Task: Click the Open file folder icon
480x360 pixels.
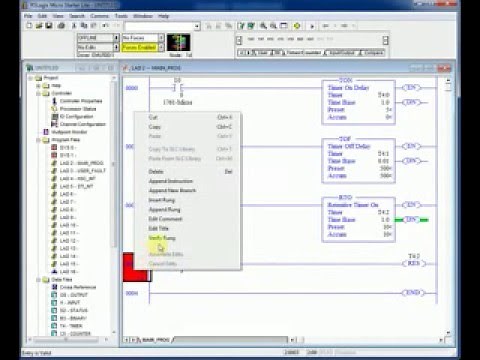Action: tap(39, 26)
